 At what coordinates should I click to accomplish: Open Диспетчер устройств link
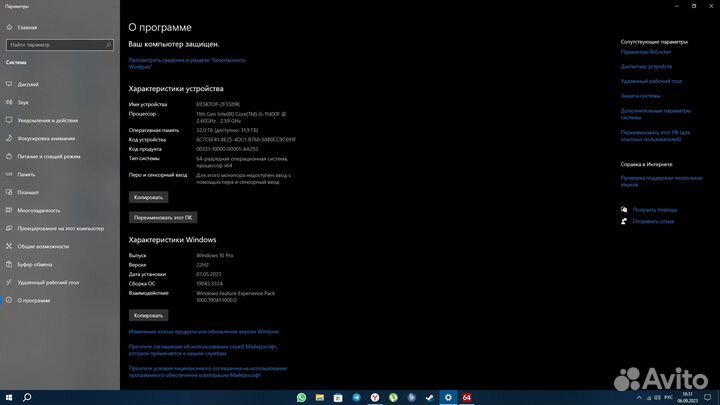coord(646,67)
